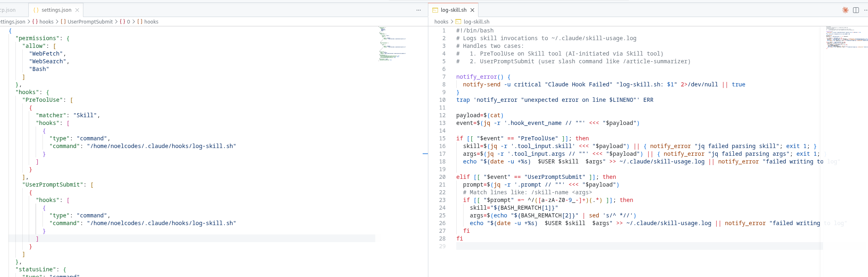Screen dimensions: 868x277
Task: Click the '"WebFetch"' entry
Action: [47, 54]
